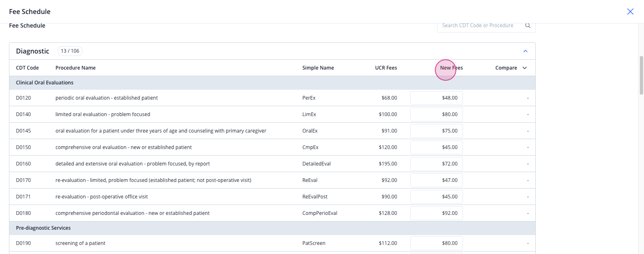Click the ReEvalPost simple name
This screenshot has height=254, width=644.
pos(315,197)
